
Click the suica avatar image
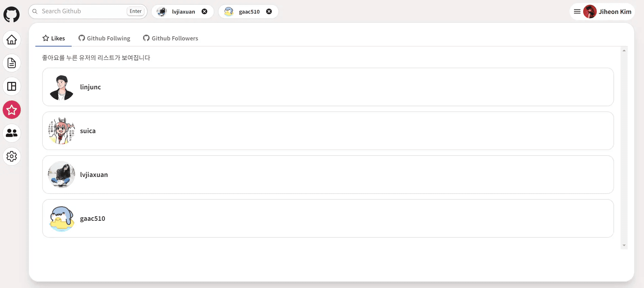(x=62, y=131)
